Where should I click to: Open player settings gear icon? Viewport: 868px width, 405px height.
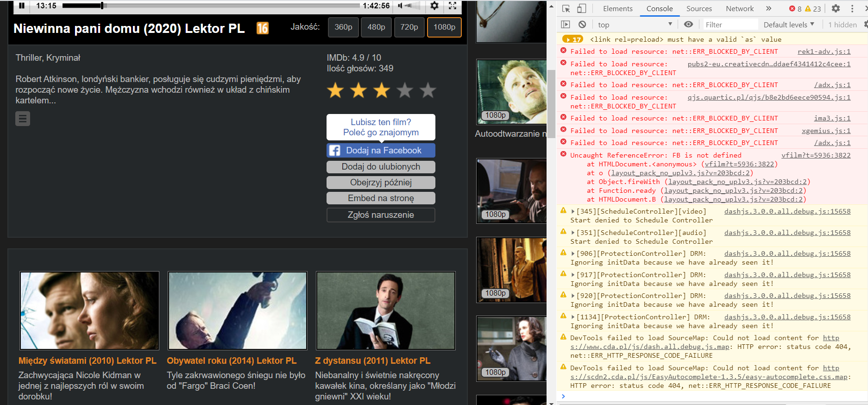[434, 6]
